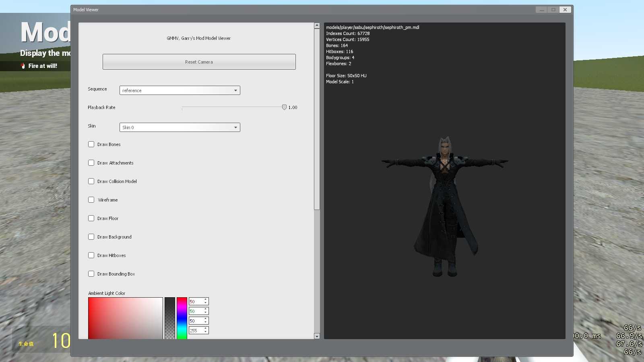Open the Skin dropdown showing Skin 0
Viewport: 644px width, 362px height.
pos(180,127)
